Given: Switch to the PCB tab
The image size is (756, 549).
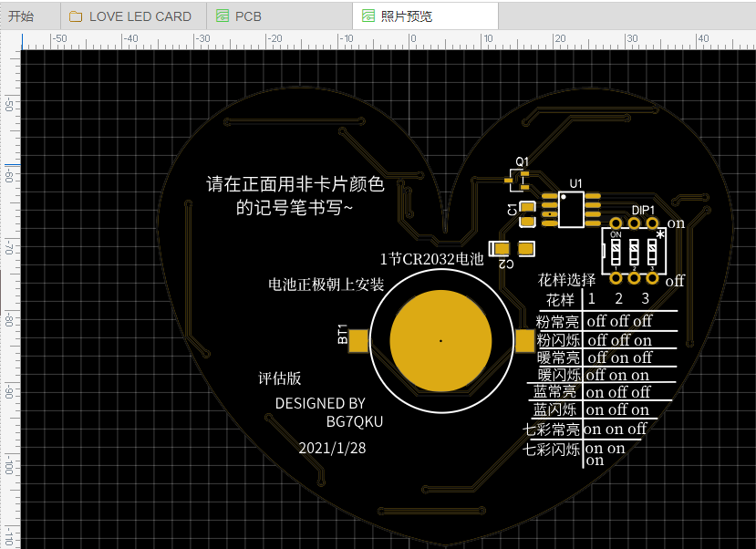Looking at the screenshot, I should (248, 16).
